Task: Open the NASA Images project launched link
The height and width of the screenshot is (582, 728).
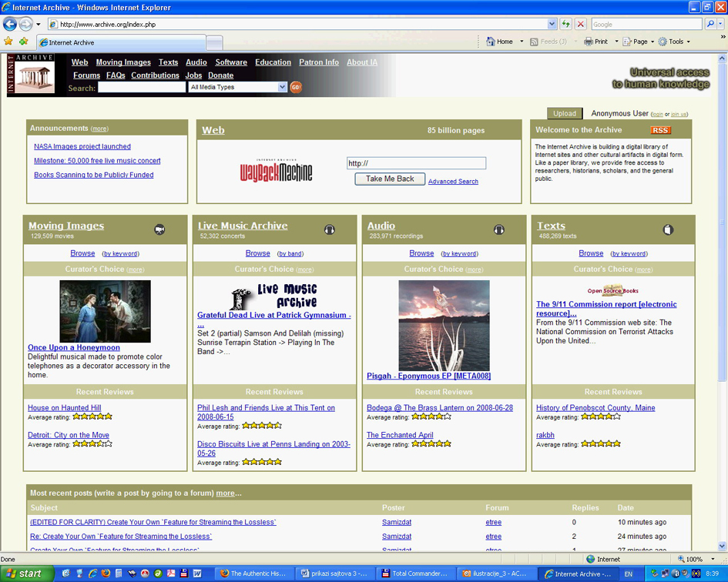Action: (82, 146)
